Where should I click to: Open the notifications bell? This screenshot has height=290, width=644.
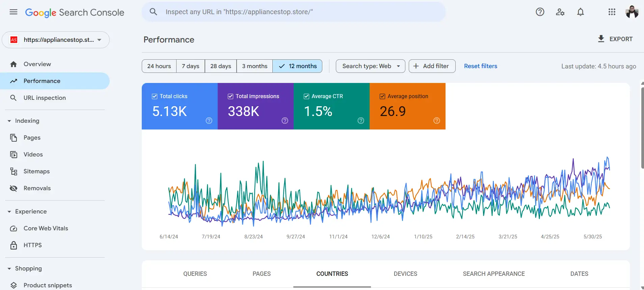(x=580, y=12)
